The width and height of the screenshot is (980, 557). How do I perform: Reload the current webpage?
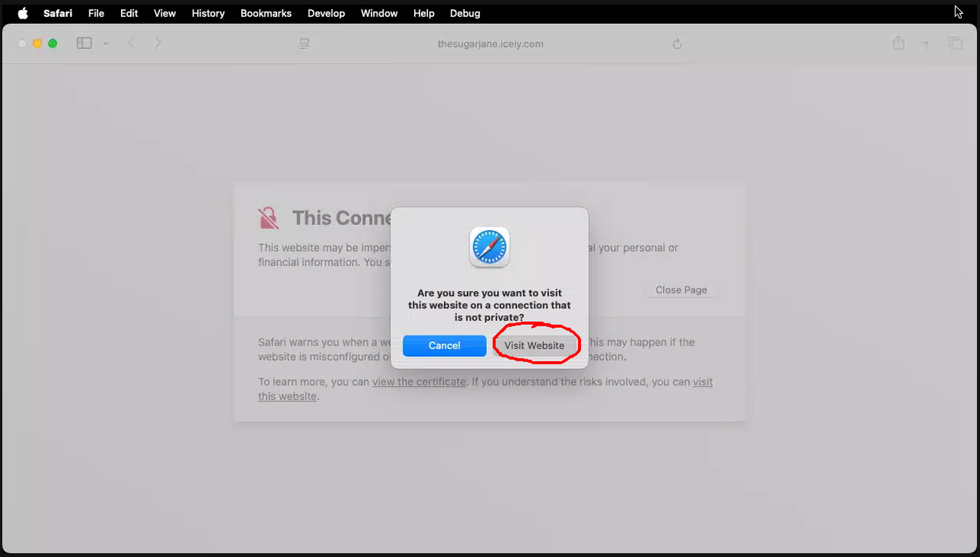tap(677, 44)
